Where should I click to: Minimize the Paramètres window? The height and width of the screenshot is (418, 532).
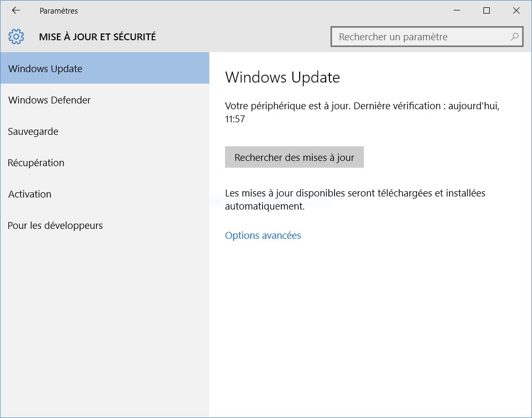[x=457, y=10]
